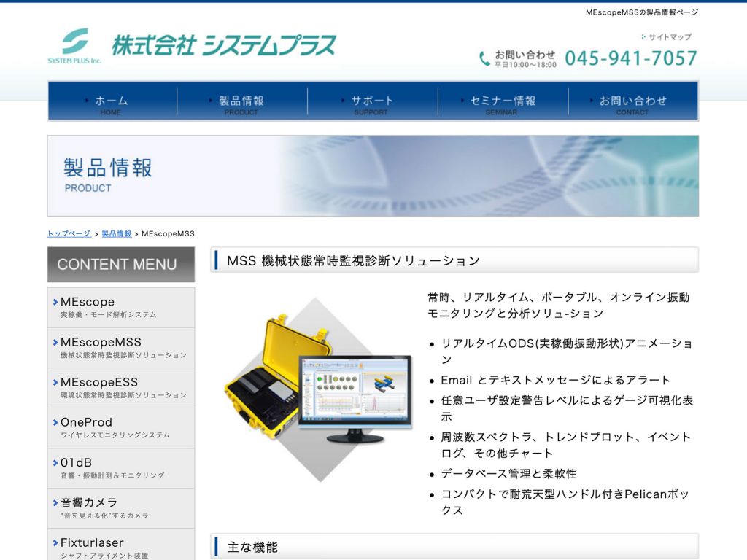The image size is (747, 560).
Task: Open セミナー情報 SEMINAR menu
Action: 503,101
